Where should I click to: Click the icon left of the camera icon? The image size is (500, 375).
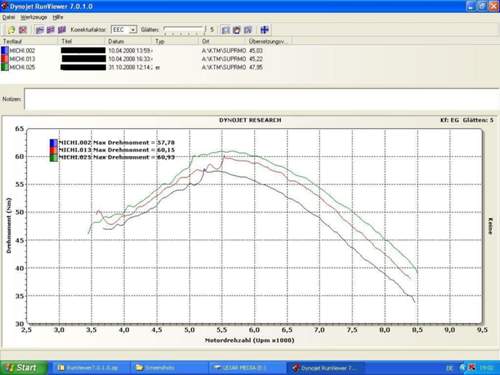[226, 30]
